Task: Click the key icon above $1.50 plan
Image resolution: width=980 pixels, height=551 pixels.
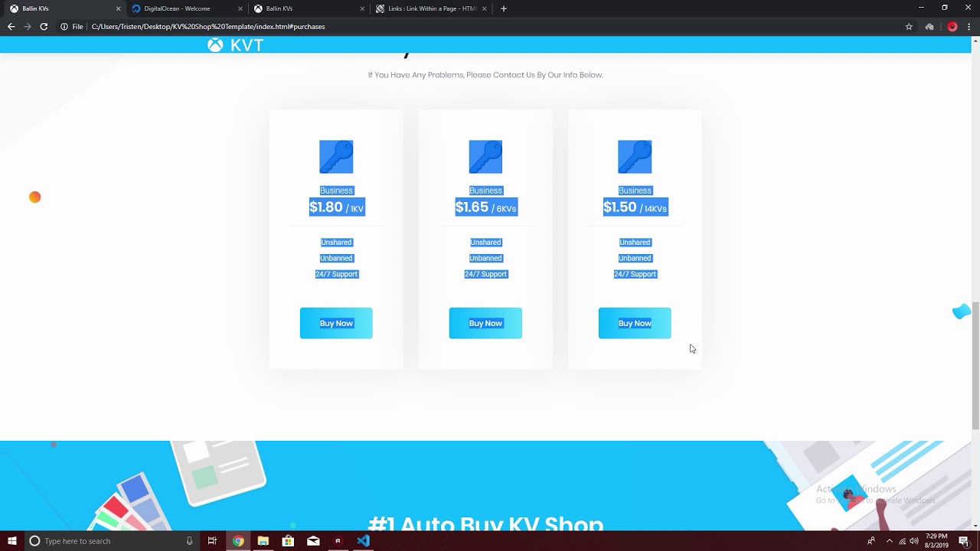Action: (x=635, y=157)
